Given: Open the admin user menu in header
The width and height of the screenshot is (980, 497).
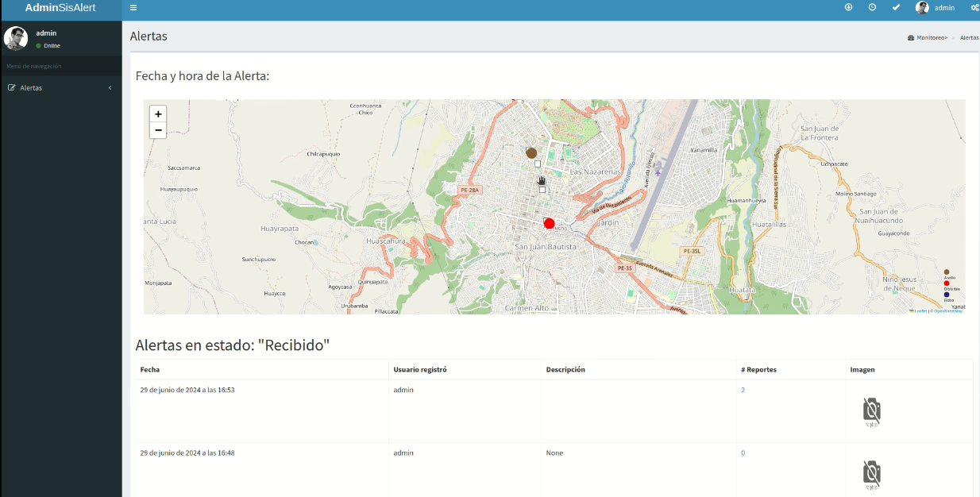Looking at the screenshot, I should (935, 8).
